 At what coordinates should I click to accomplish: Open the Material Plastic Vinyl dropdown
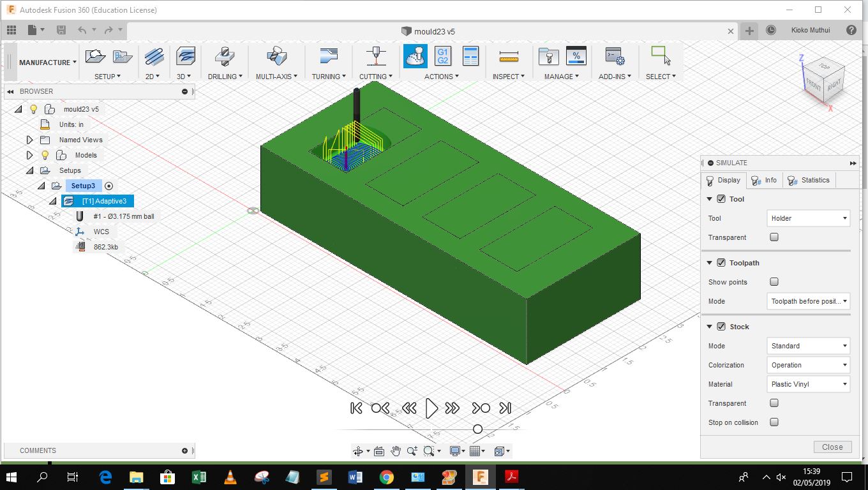pyautogui.click(x=808, y=384)
